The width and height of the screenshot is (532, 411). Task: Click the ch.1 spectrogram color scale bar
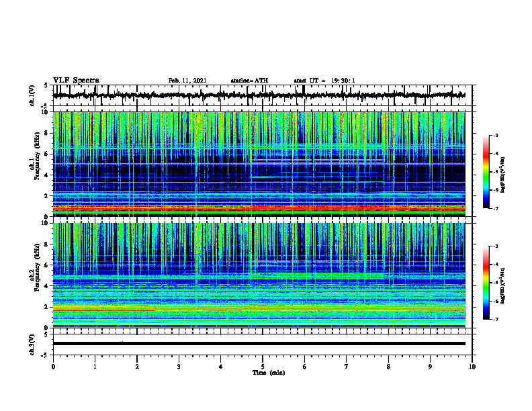[x=486, y=172]
